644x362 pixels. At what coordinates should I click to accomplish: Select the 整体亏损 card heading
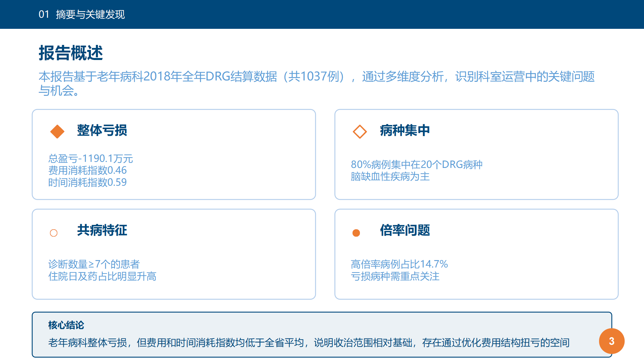[x=102, y=130]
